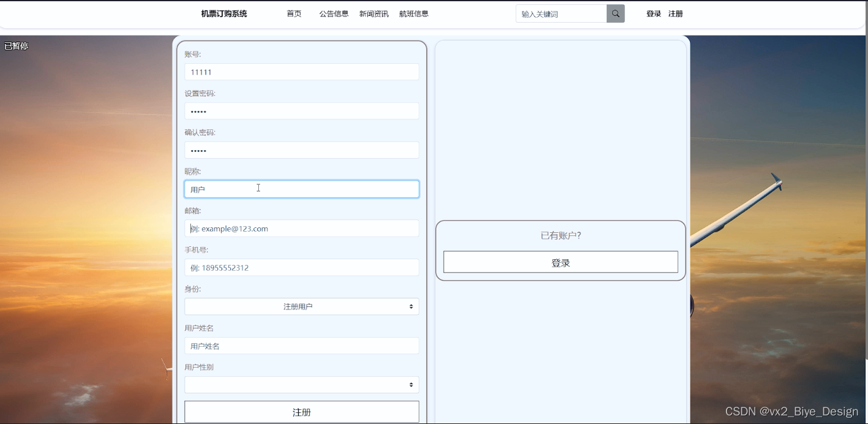Click the 手机号 phone number field
The height and width of the screenshot is (424, 868).
pyautogui.click(x=302, y=268)
